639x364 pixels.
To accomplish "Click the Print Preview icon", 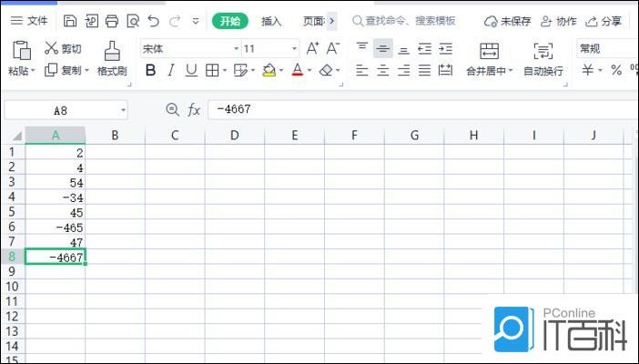I will [133, 21].
